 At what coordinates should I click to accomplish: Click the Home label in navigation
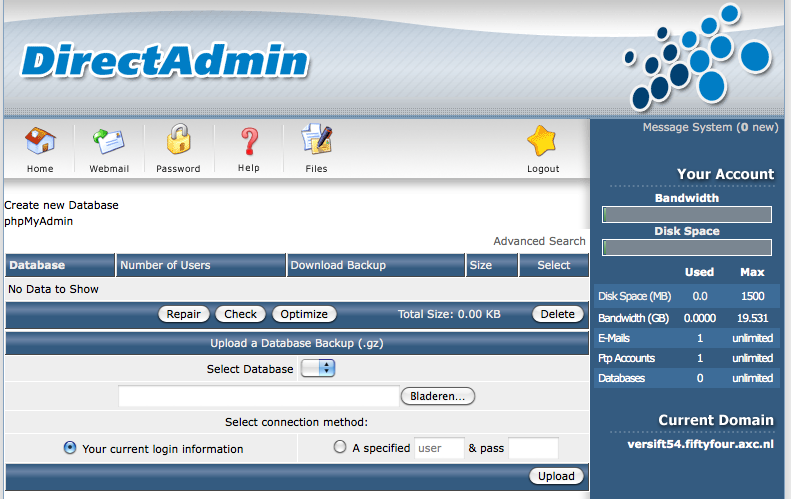point(40,169)
